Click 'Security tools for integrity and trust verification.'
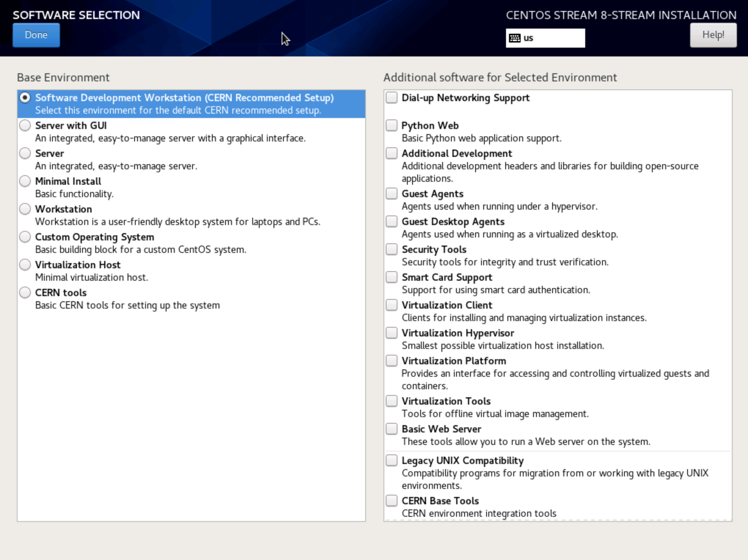The width and height of the screenshot is (748, 560). tap(505, 262)
